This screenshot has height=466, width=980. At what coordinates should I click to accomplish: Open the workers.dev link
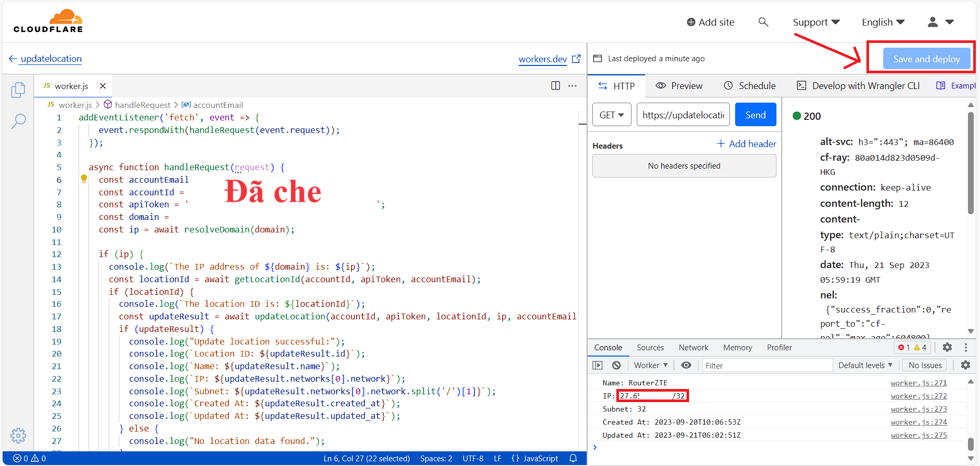coord(549,59)
